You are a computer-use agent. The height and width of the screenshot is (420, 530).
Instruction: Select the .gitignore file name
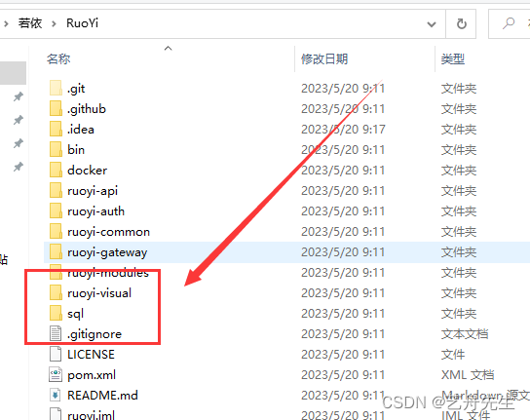[x=95, y=334]
